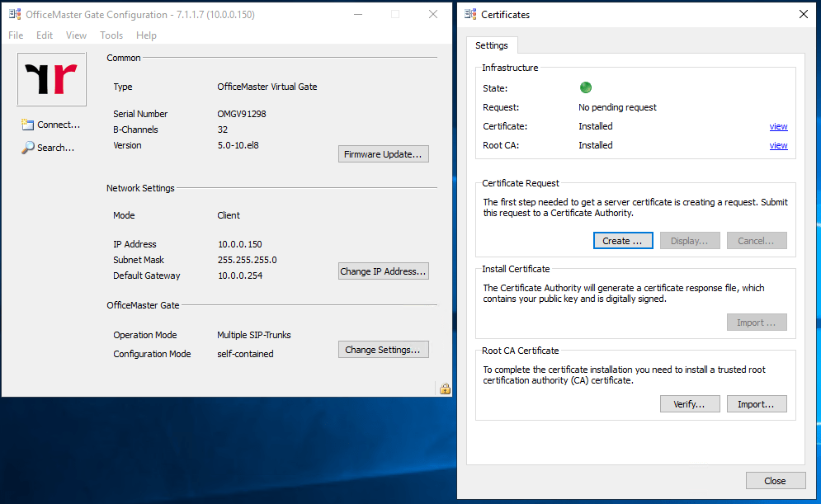The height and width of the screenshot is (504, 821).
Task: Open the Help menu
Action: point(146,35)
